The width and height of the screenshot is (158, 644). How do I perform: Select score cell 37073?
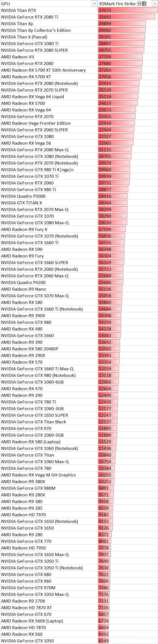point(128,10)
